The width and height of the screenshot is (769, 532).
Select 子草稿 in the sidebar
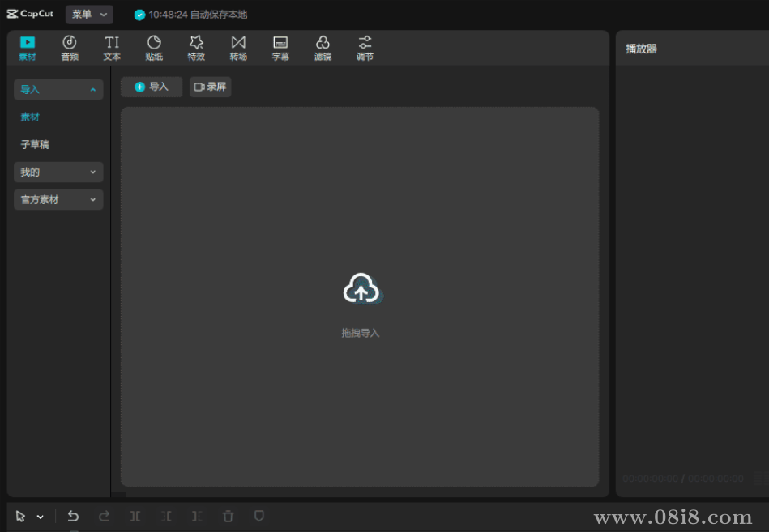click(35, 144)
